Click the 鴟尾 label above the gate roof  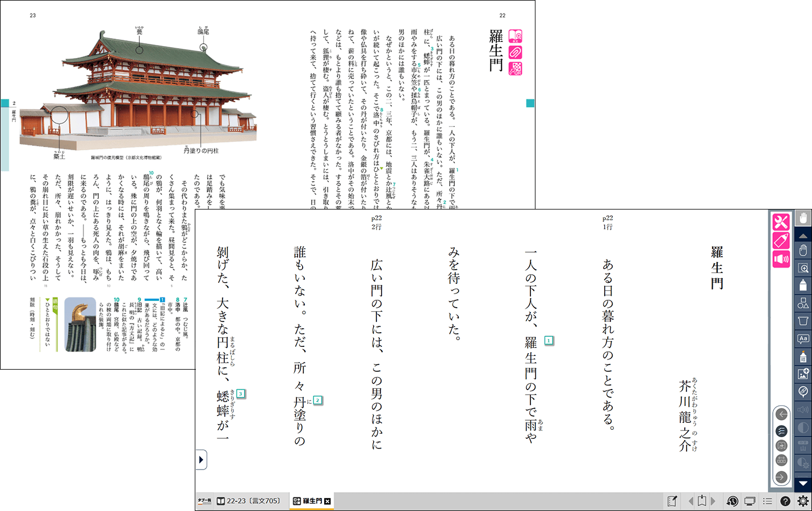coord(203,31)
